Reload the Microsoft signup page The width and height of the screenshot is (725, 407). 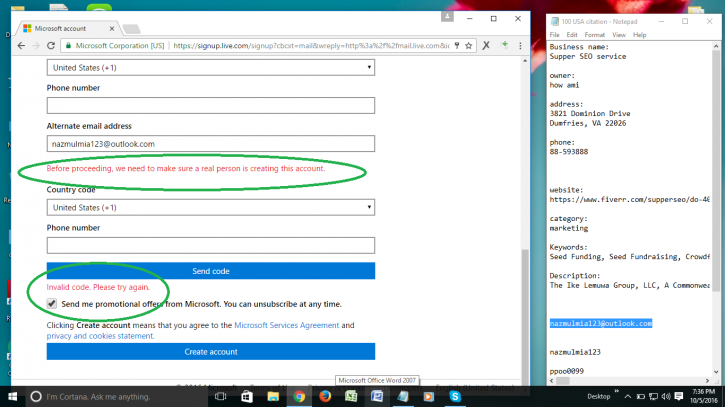51,45
